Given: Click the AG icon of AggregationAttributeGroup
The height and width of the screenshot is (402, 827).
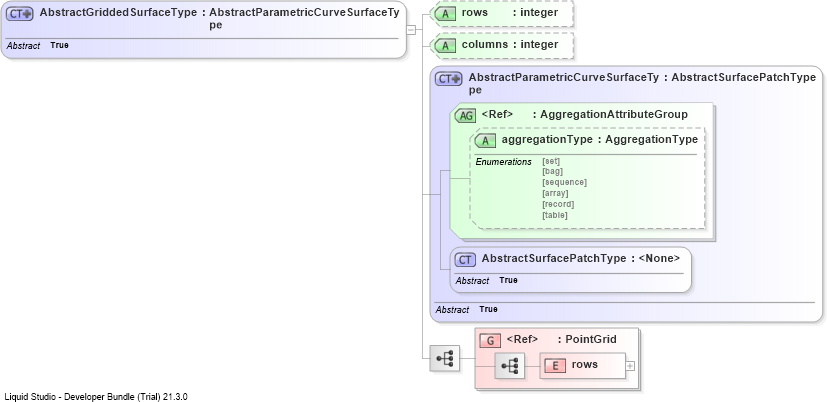Looking at the screenshot, I should click(465, 116).
